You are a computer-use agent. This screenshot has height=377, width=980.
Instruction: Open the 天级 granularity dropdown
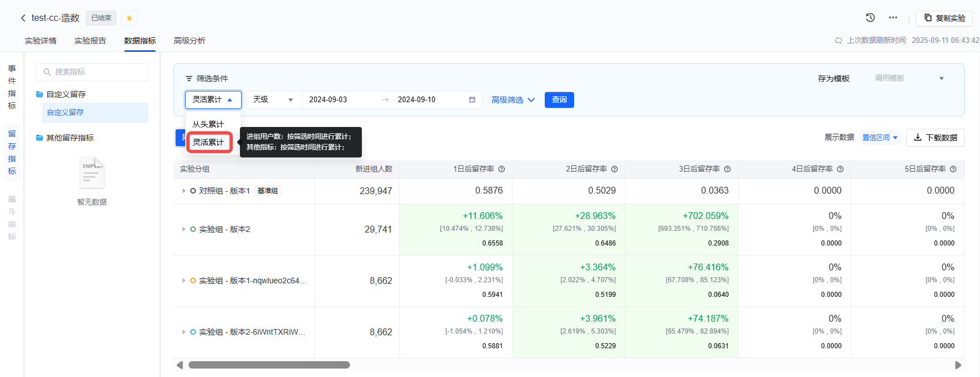(x=273, y=100)
